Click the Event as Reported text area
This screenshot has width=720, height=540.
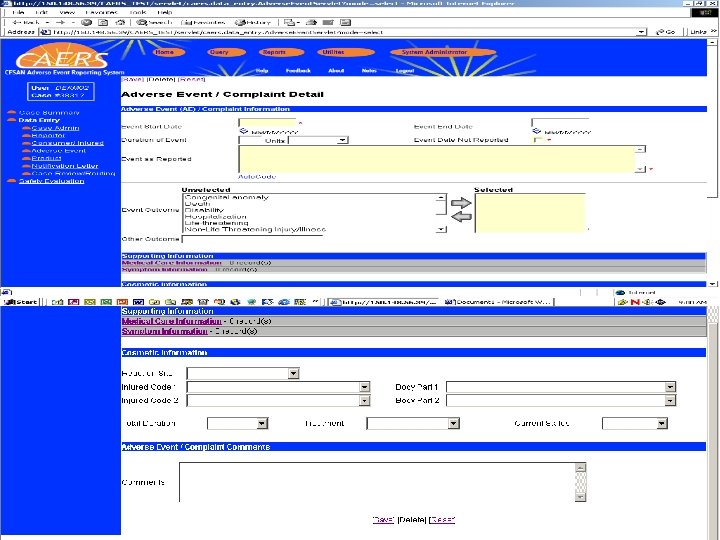tap(437, 159)
